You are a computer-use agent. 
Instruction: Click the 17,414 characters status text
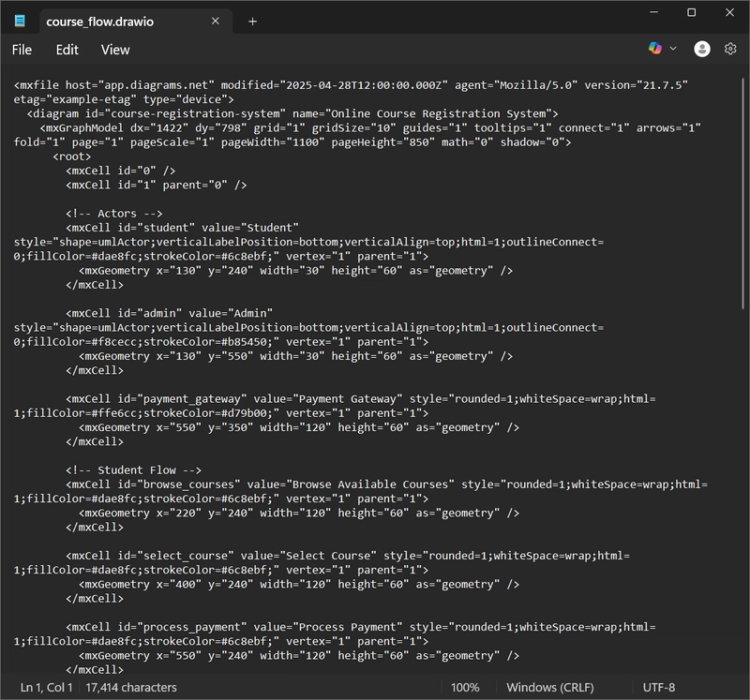(131, 688)
